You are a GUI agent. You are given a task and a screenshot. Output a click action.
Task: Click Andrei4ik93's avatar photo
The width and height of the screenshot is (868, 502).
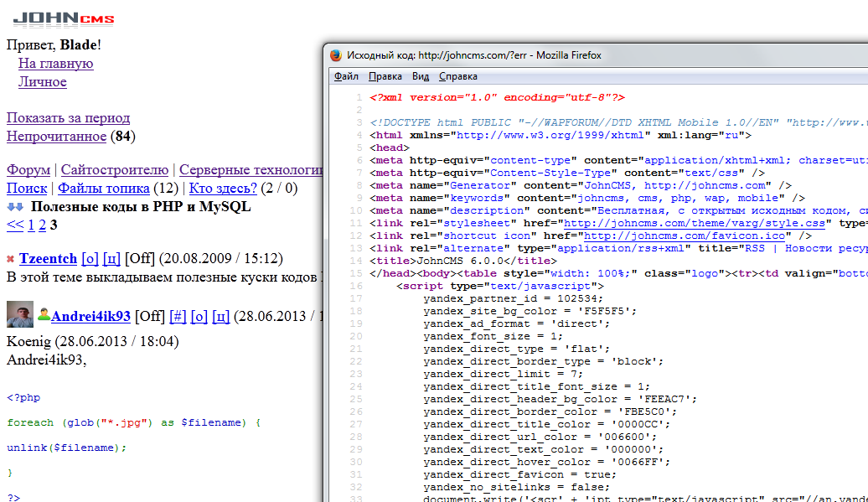pos(20,315)
